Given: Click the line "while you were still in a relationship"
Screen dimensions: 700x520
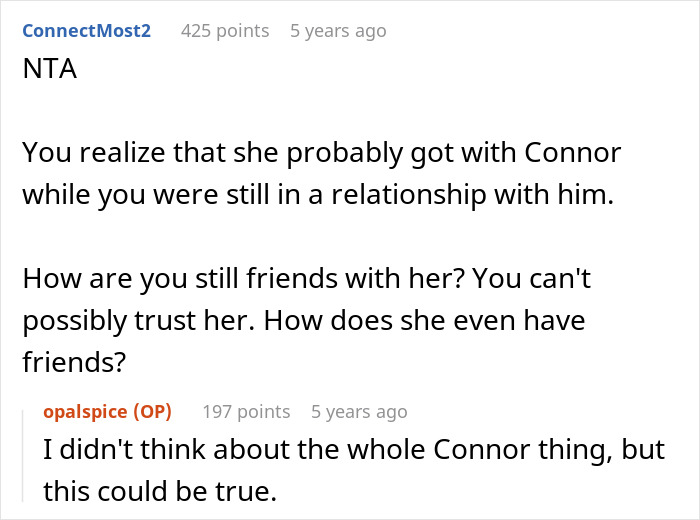Looking at the screenshot, I should click(x=315, y=195).
